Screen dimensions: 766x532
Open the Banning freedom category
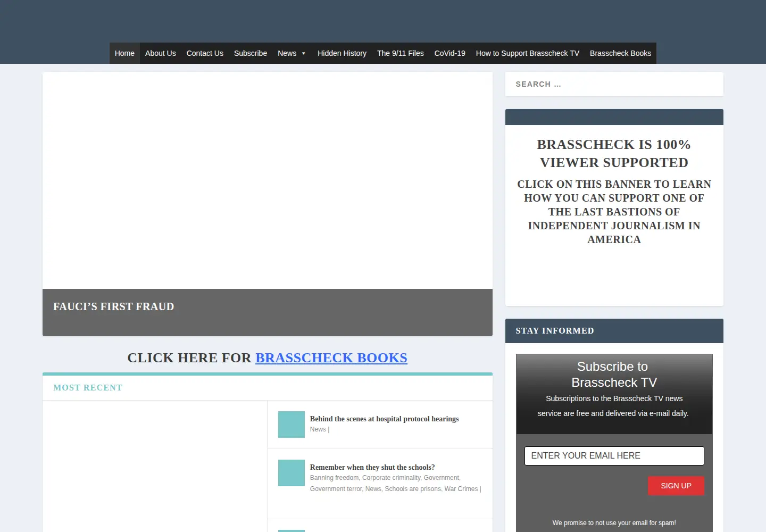(334, 478)
